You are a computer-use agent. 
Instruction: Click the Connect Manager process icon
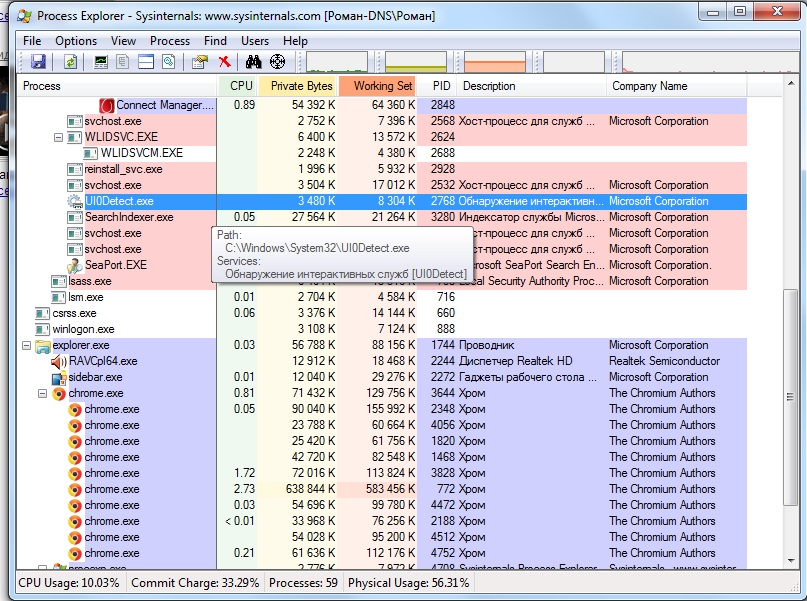click(x=107, y=105)
